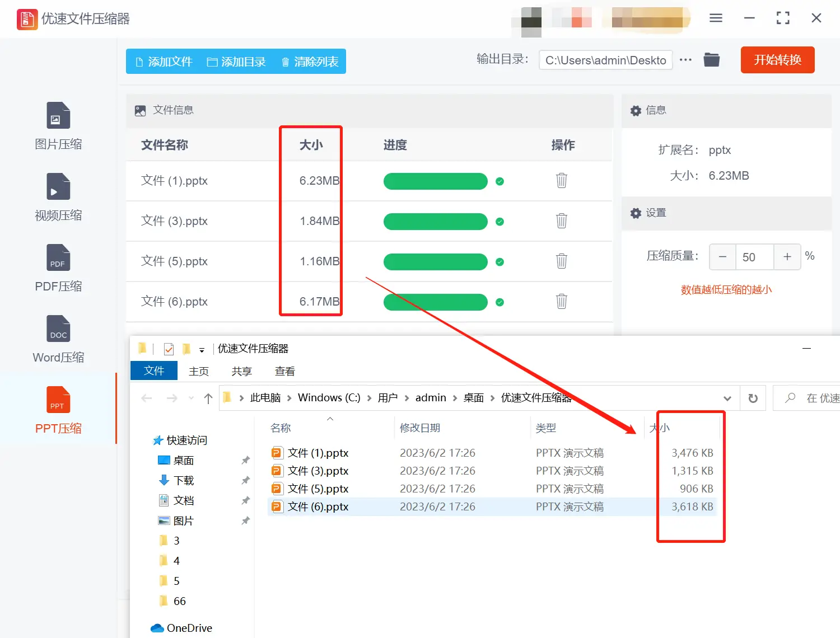Open the PDF压缩 tool
840x638 pixels.
click(58, 269)
